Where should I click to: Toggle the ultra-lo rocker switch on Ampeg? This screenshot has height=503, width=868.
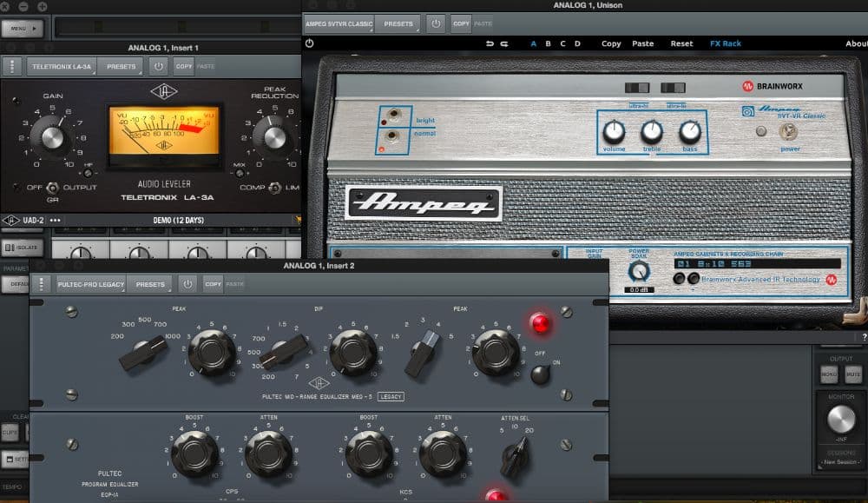pos(674,88)
